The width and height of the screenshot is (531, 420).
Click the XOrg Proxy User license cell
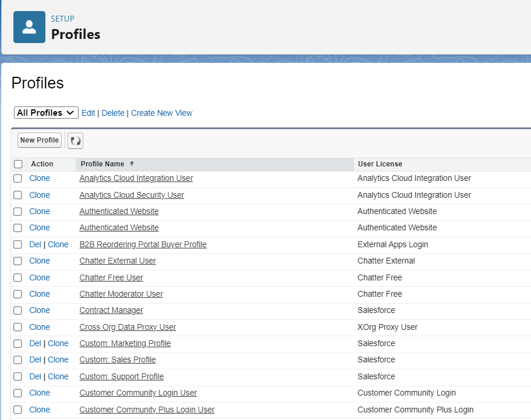[387, 327]
